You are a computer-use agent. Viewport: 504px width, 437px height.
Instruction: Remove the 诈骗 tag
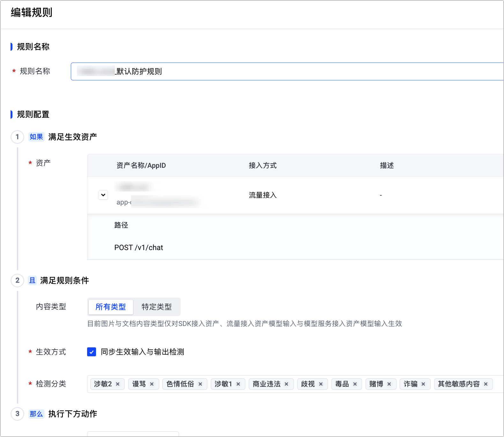[x=423, y=384]
